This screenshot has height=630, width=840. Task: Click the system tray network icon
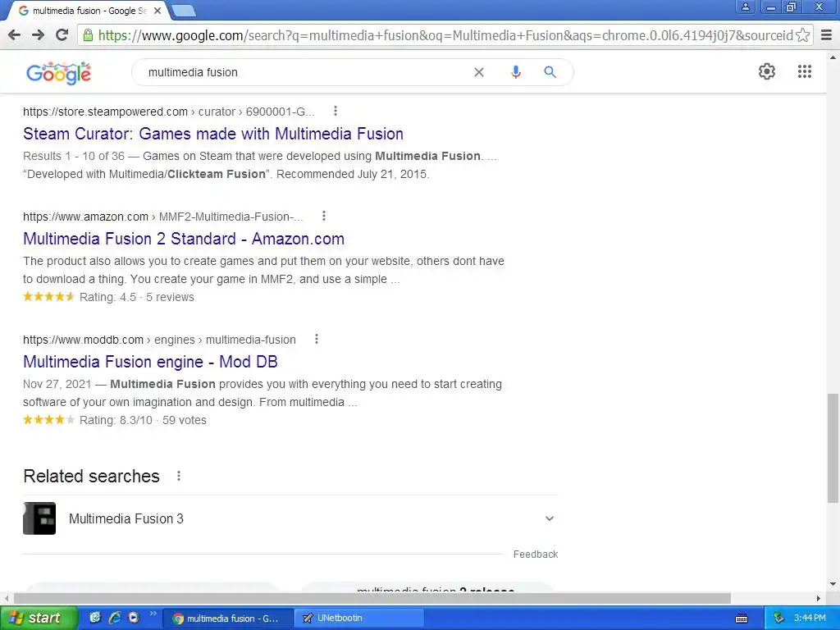click(x=778, y=618)
